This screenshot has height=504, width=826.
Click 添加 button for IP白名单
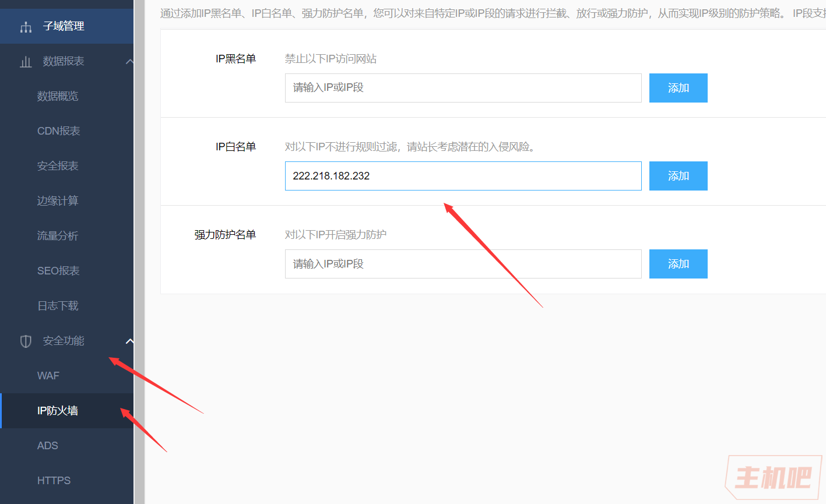679,176
